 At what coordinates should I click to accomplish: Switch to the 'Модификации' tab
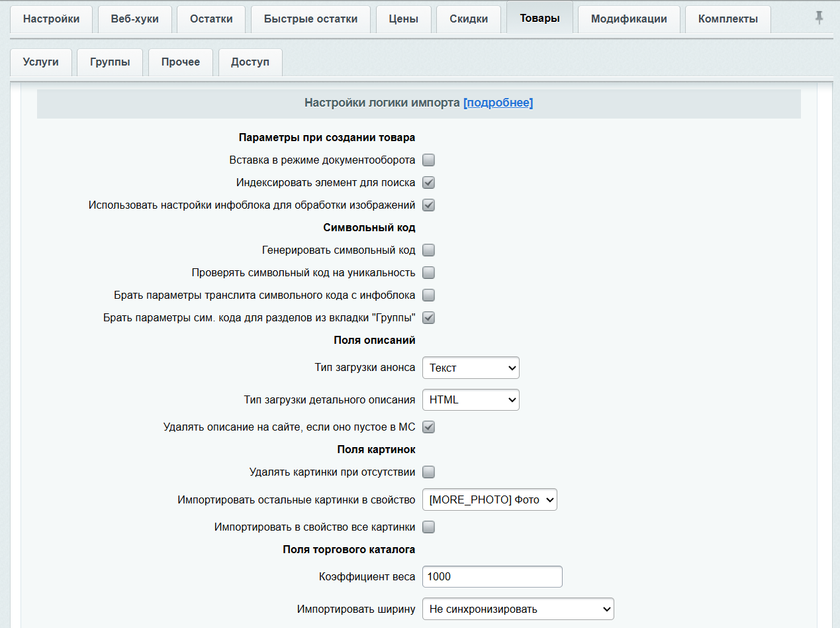[628, 19]
